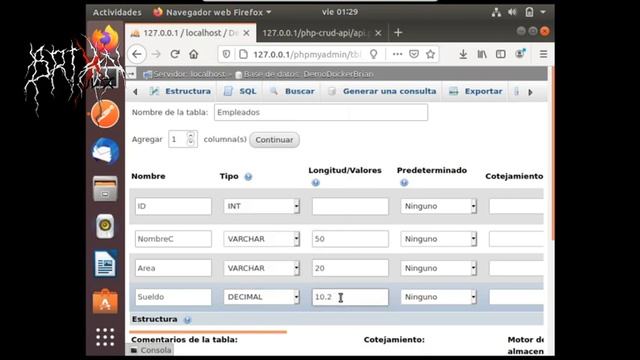Click Area length field with 20
The height and width of the screenshot is (360, 640).
tap(350, 268)
